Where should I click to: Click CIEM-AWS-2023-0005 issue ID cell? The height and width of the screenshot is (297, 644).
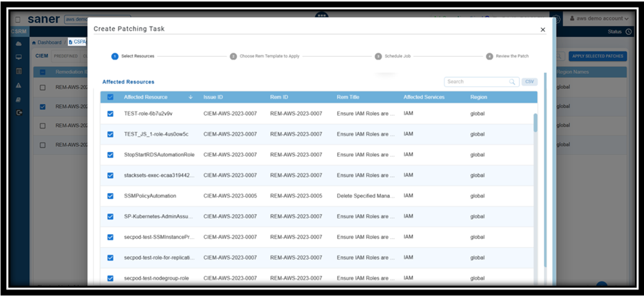point(230,196)
